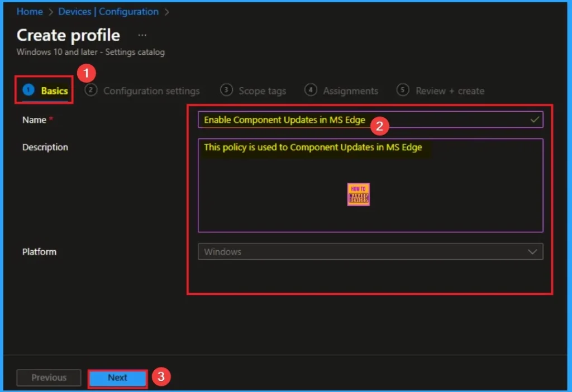Click the Description label
This screenshot has width=572, height=392.
[x=45, y=147]
